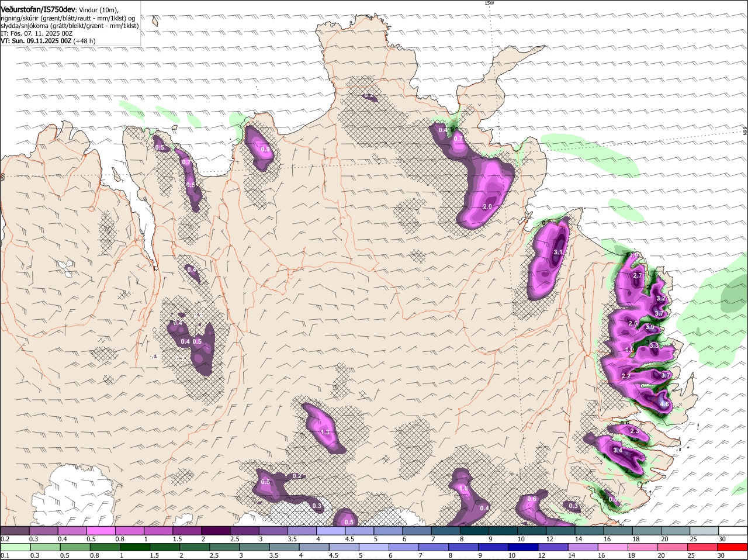Select the 16–18 light pink rain legend swatch
The width and height of the screenshot is (748, 560).
tap(614, 547)
